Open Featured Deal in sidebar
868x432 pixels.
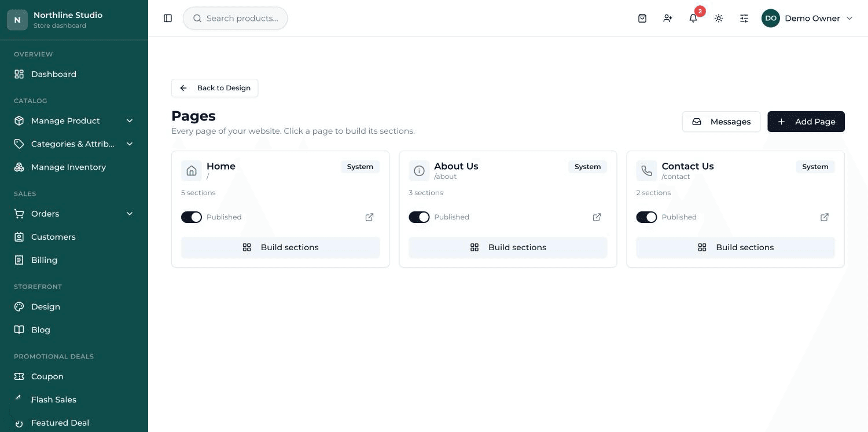coord(74,423)
